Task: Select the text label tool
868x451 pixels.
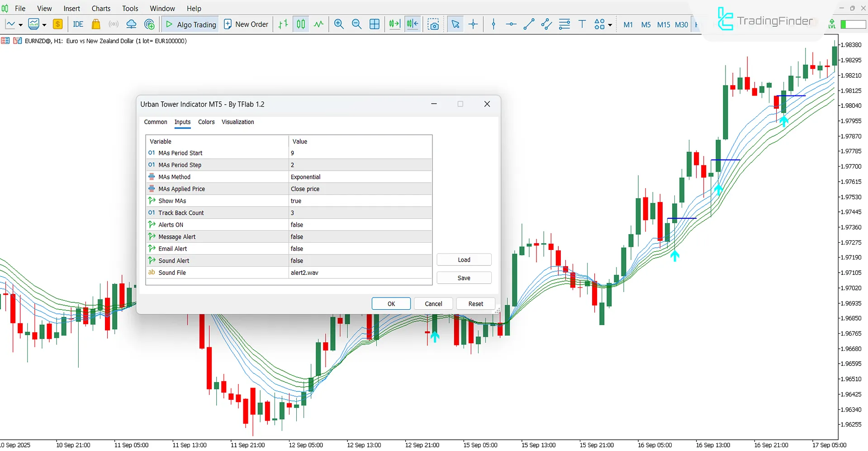Action: (582, 24)
